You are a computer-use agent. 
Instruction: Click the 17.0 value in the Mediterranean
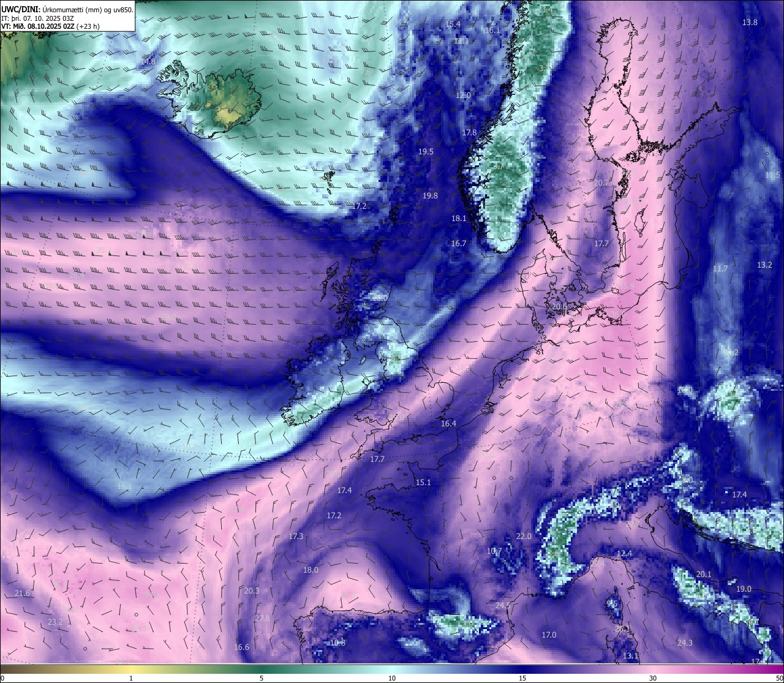pyautogui.click(x=549, y=635)
